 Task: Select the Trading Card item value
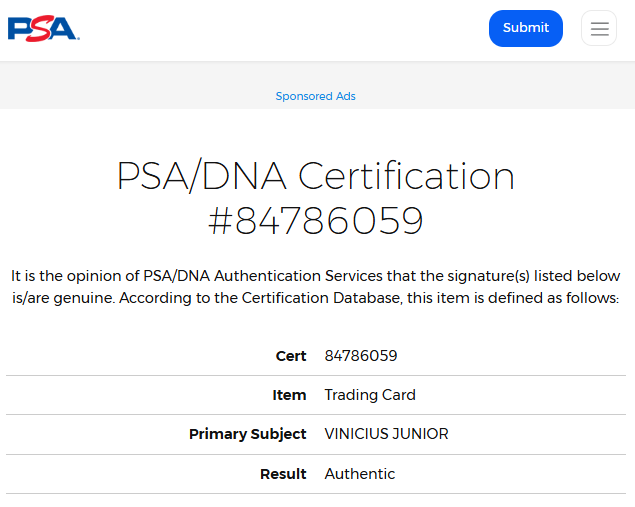tap(370, 395)
